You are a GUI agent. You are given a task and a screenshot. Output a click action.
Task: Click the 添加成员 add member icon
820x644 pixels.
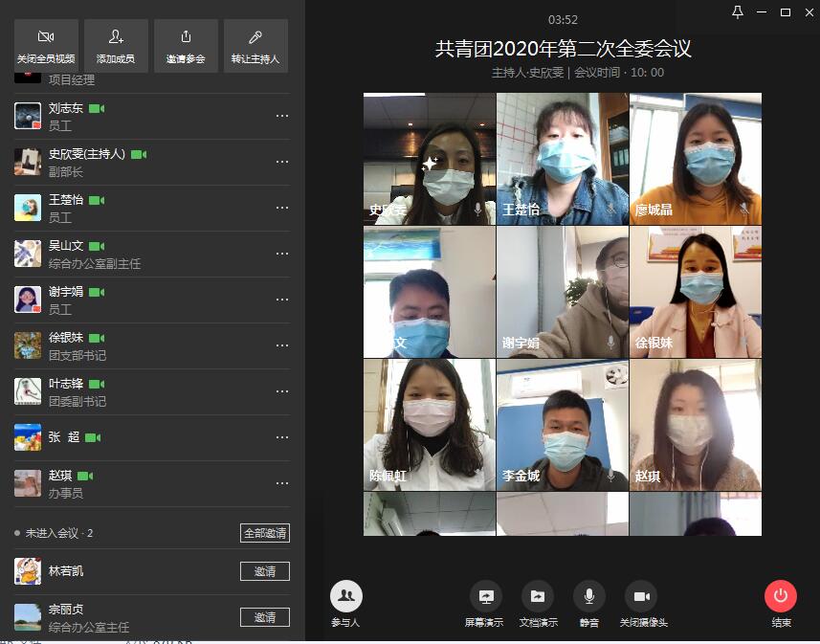[116, 45]
